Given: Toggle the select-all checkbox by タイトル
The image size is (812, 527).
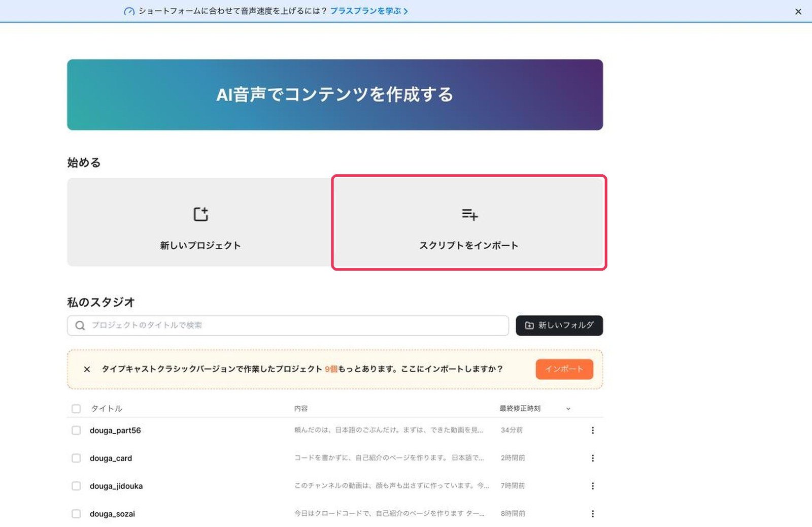Looking at the screenshot, I should (76, 409).
